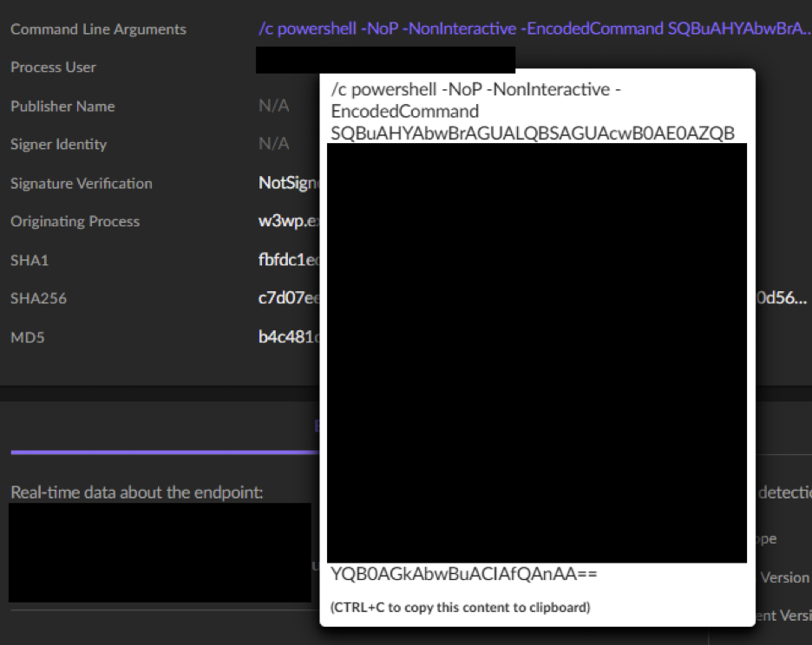The image size is (812, 645).
Task: Select the 'Signer Identity' label
Action: tap(58, 145)
